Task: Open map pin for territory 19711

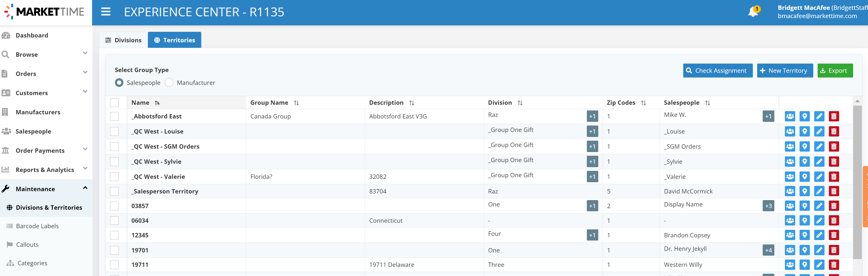Action: pyautogui.click(x=804, y=265)
